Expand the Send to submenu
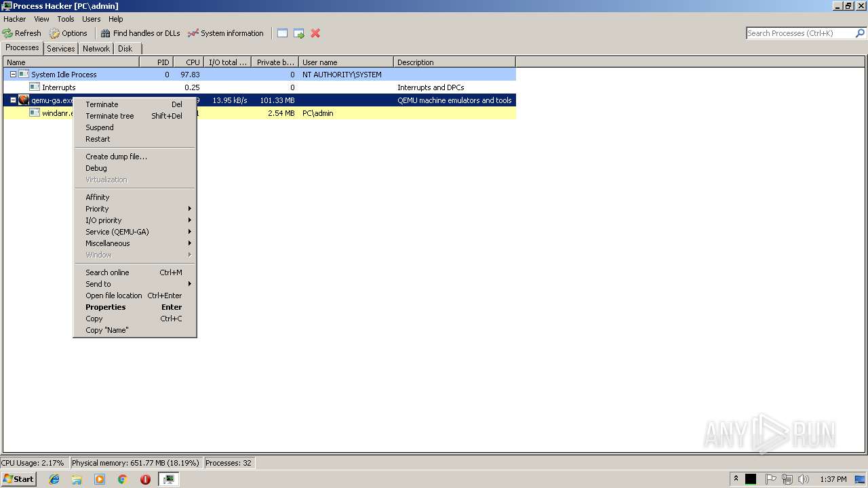Viewport: 868px width, 488px height. (x=135, y=284)
